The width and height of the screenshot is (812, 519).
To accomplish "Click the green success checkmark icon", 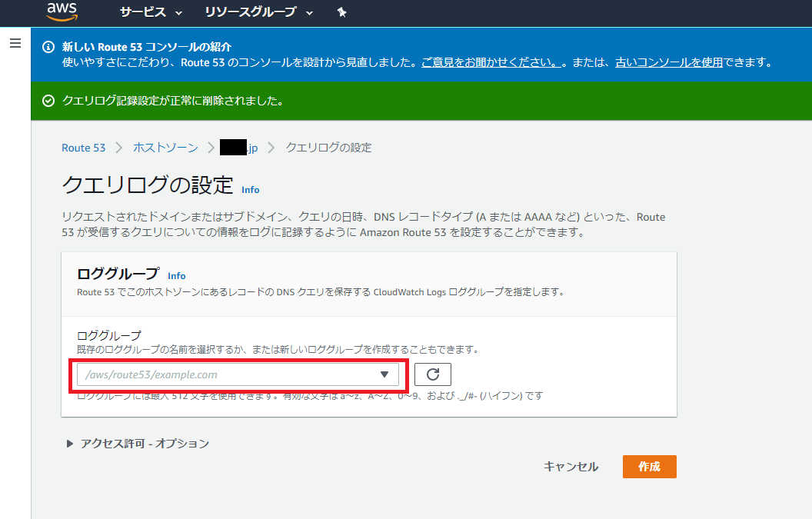I will 50,99.
